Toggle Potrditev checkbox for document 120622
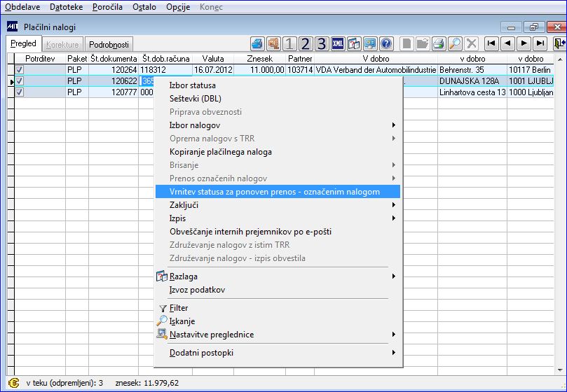567x392 pixels. pyautogui.click(x=20, y=81)
